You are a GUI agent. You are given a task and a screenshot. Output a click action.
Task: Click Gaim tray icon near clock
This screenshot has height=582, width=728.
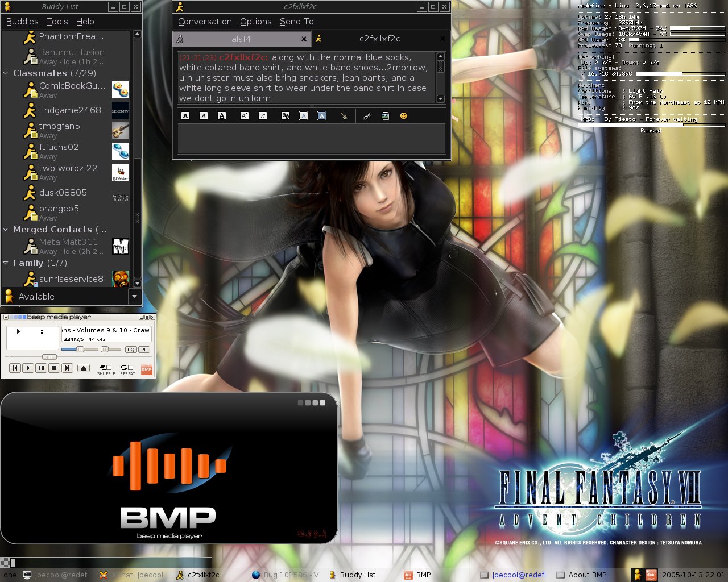[x=638, y=575]
